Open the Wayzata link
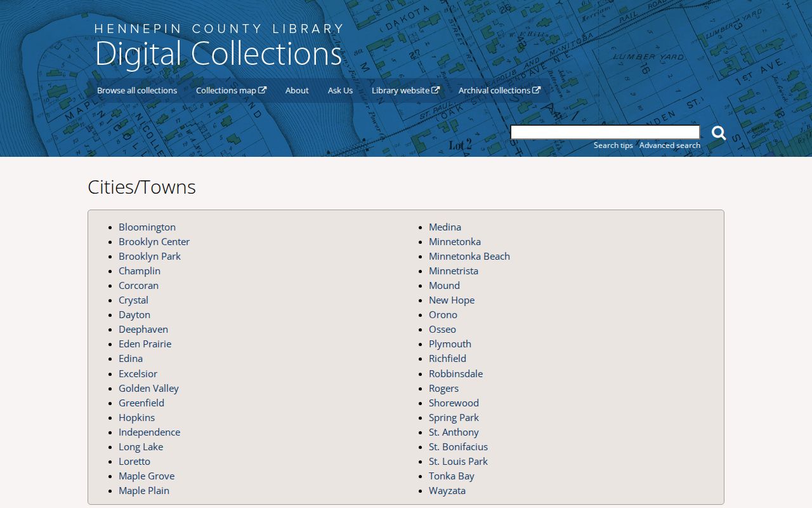 click(x=447, y=490)
